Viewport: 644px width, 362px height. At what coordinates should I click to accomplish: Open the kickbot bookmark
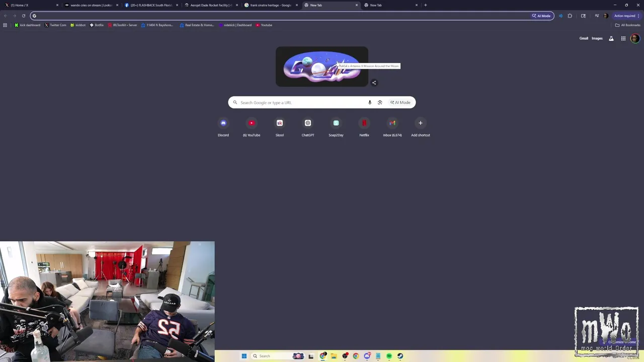click(x=78, y=25)
